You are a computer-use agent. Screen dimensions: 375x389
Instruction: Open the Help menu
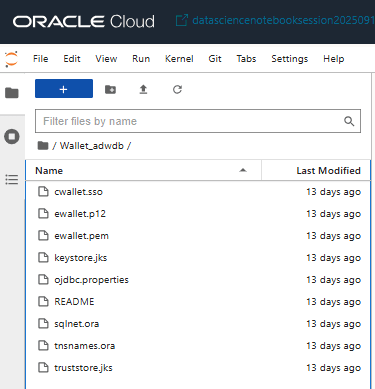334,59
